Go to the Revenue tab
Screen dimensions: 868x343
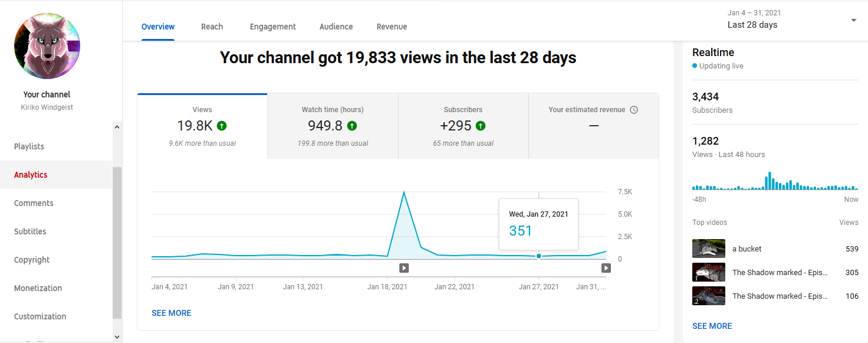coord(392,27)
